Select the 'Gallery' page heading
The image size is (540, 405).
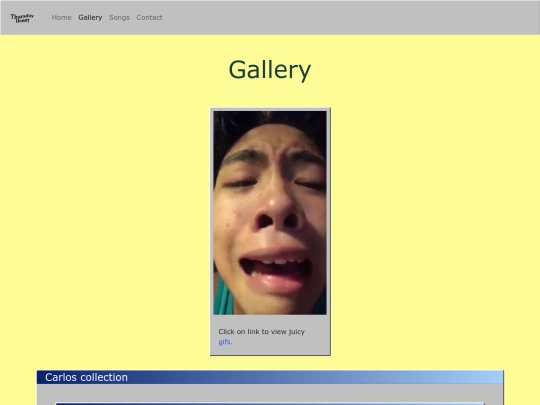(270, 70)
